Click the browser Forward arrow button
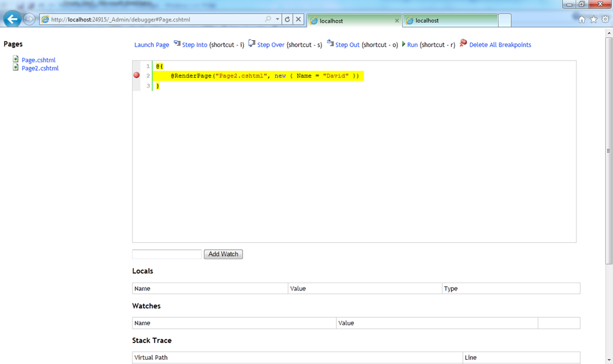The width and height of the screenshot is (613, 364). point(29,19)
